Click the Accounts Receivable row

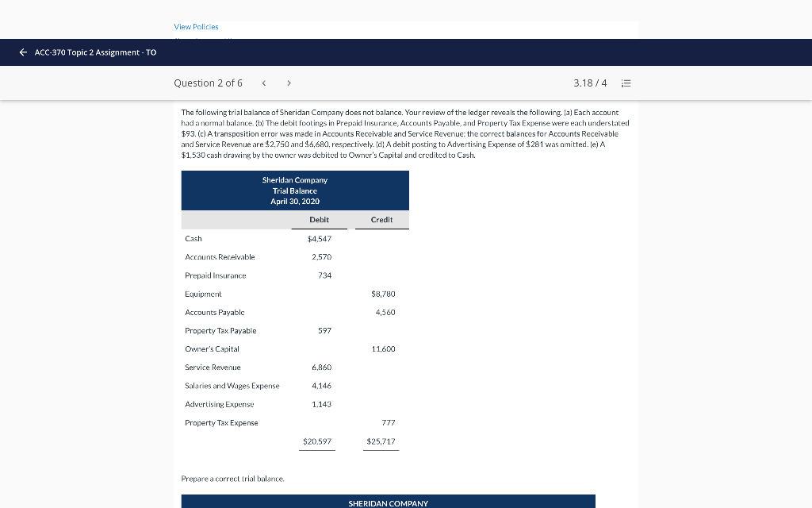[219, 256]
